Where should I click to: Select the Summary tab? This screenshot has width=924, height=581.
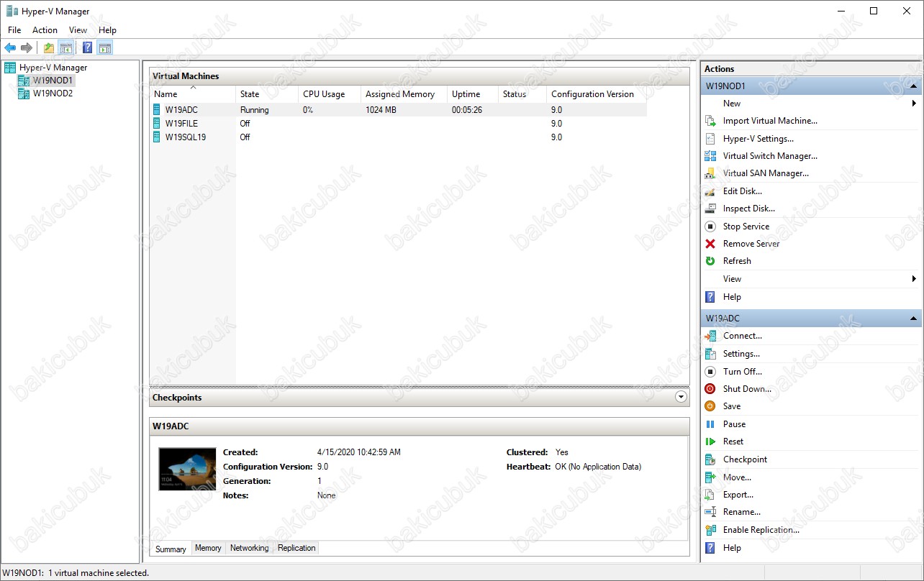click(171, 549)
